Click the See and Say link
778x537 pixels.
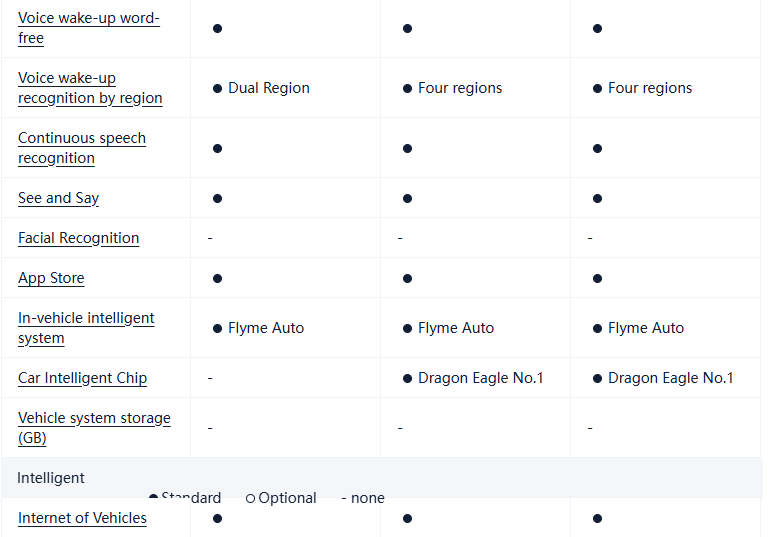(x=58, y=198)
